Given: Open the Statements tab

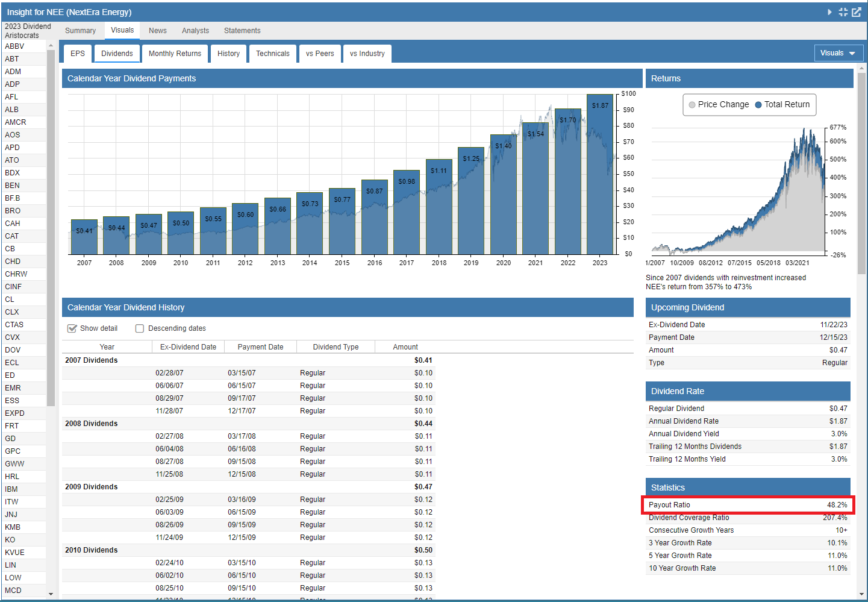Looking at the screenshot, I should pos(242,31).
